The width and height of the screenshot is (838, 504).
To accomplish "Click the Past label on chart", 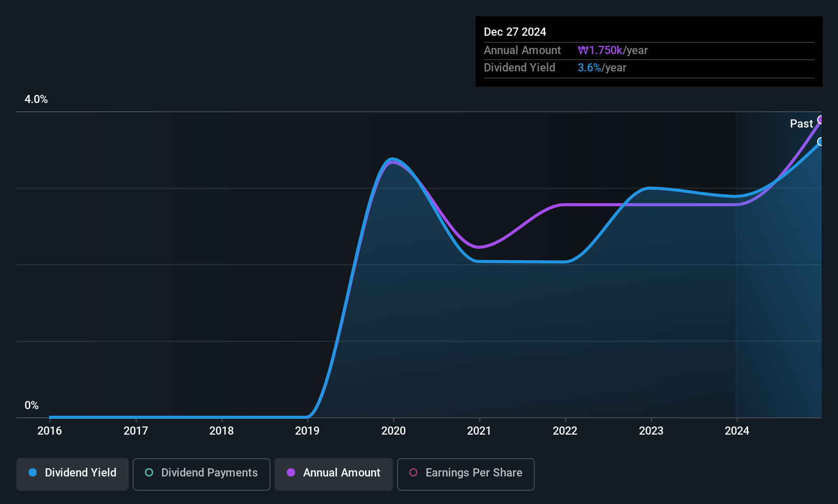I will point(801,124).
